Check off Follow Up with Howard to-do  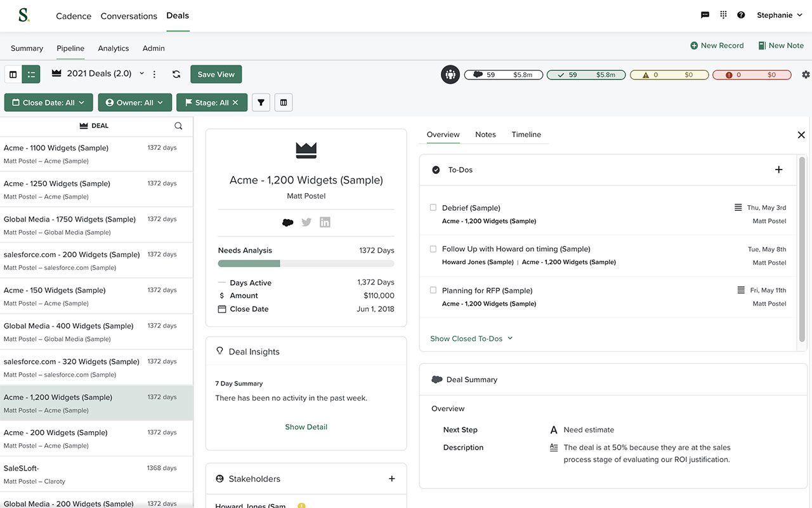tap(433, 249)
